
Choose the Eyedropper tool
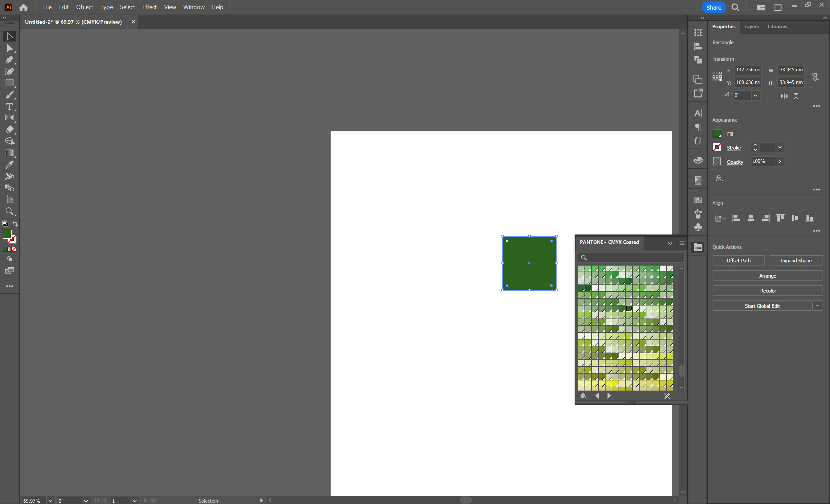tap(9, 165)
